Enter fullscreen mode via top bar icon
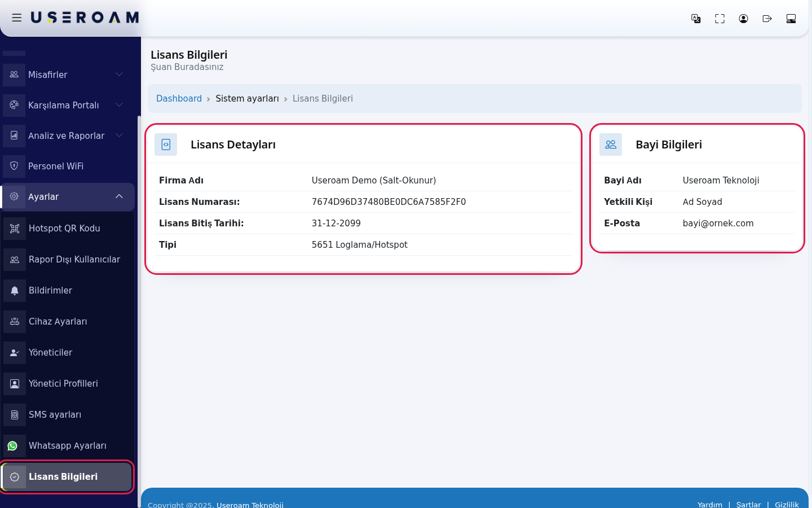812x508 pixels. point(720,19)
